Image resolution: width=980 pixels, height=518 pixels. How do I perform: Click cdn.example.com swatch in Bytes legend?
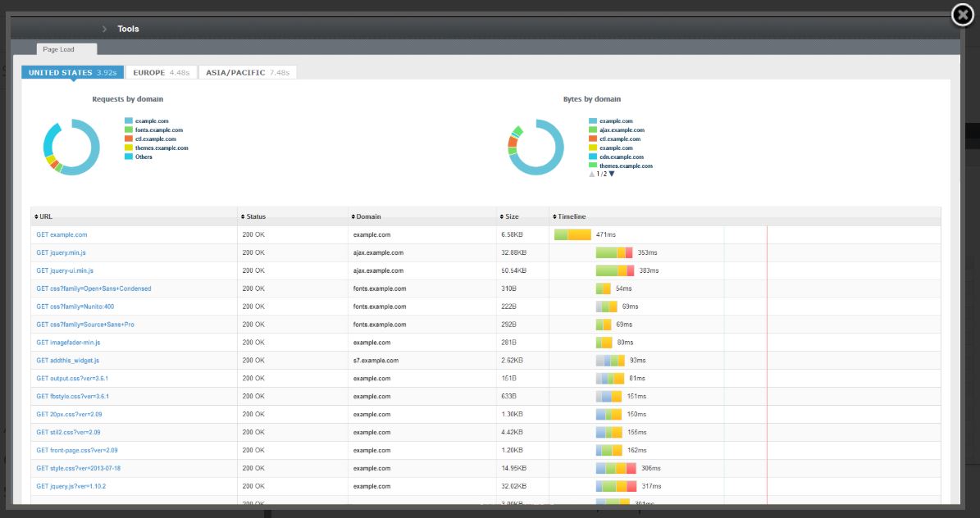click(x=592, y=157)
